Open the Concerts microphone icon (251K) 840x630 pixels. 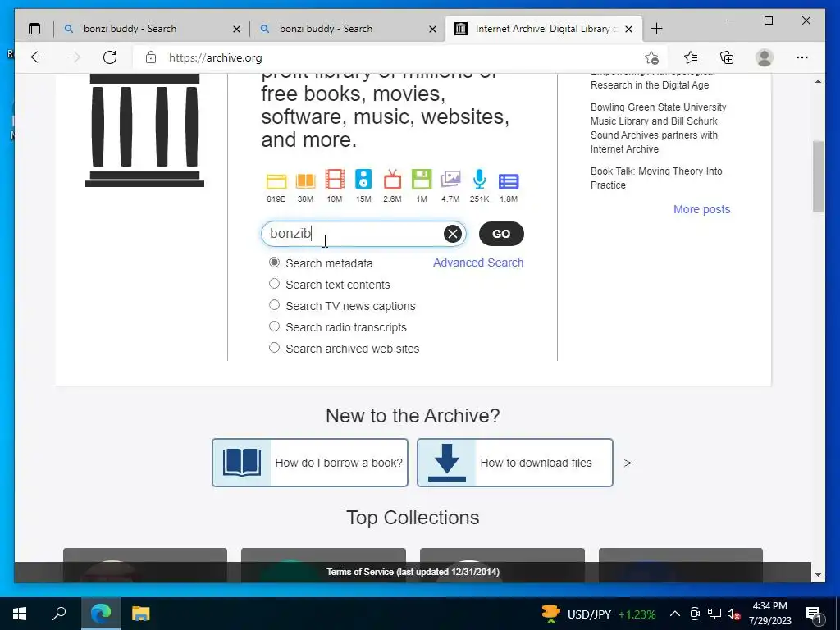479,180
